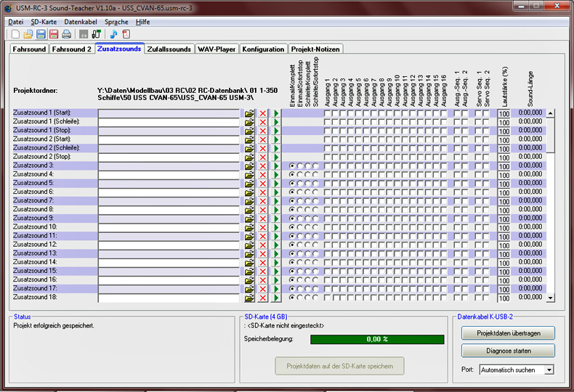
Task: Click the Open project folder toolbar icon
Action: [x=28, y=34]
